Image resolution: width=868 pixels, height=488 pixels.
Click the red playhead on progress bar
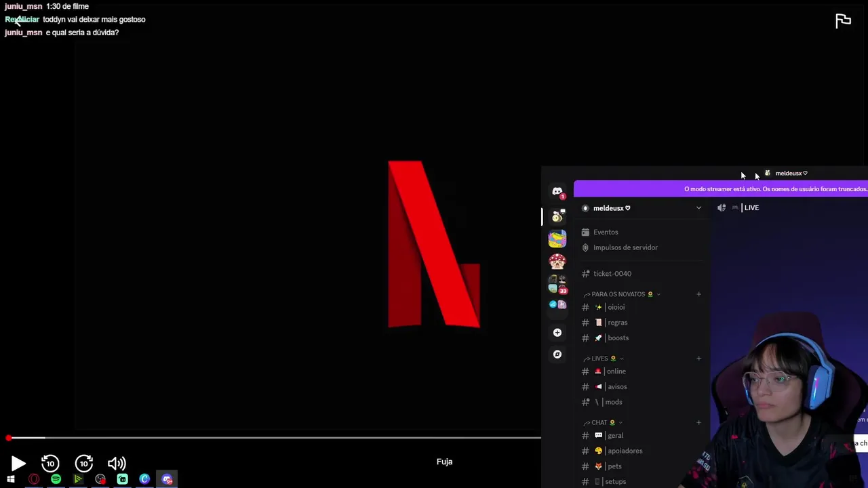(8, 438)
